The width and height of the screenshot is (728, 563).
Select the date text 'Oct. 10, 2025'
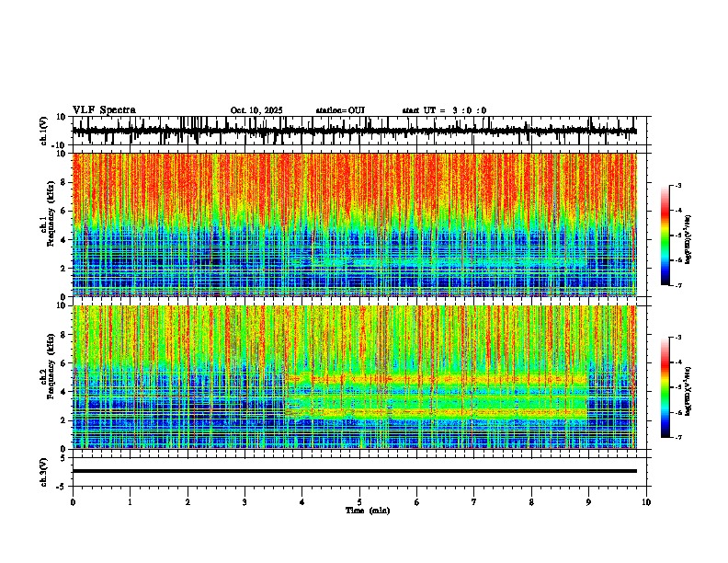click(x=256, y=110)
